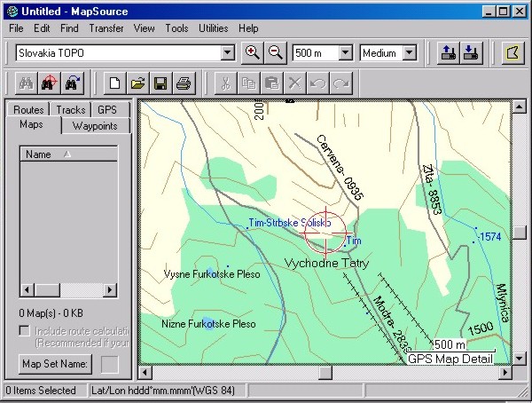The width and height of the screenshot is (532, 403).
Task: Open the Utilities menu
Action: pos(214,28)
